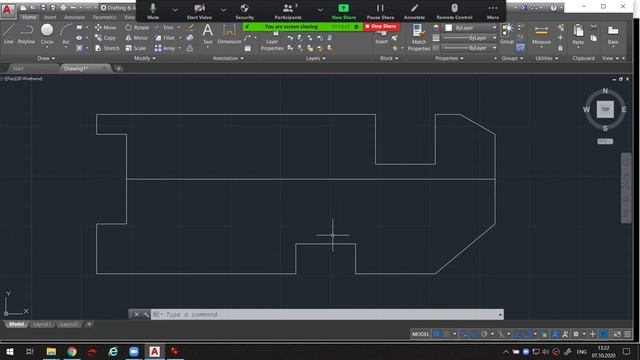Expand the Draw panel
This screenshot has width=640, height=360.
46,58
